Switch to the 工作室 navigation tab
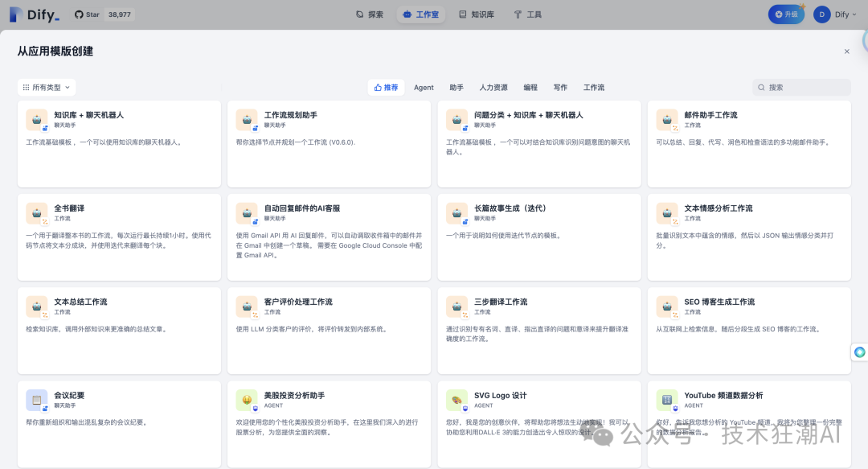Viewport: 868px width, 469px height. tap(420, 14)
